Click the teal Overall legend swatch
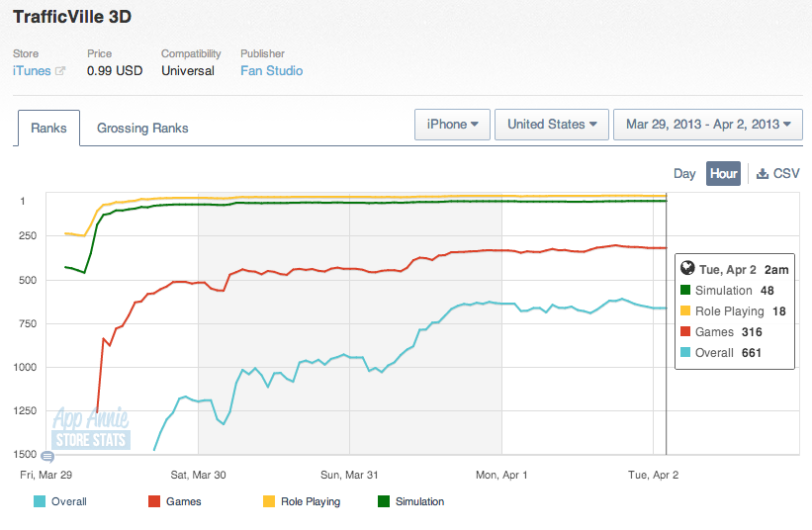This screenshot has width=812, height=530. [x=40, y=501]
